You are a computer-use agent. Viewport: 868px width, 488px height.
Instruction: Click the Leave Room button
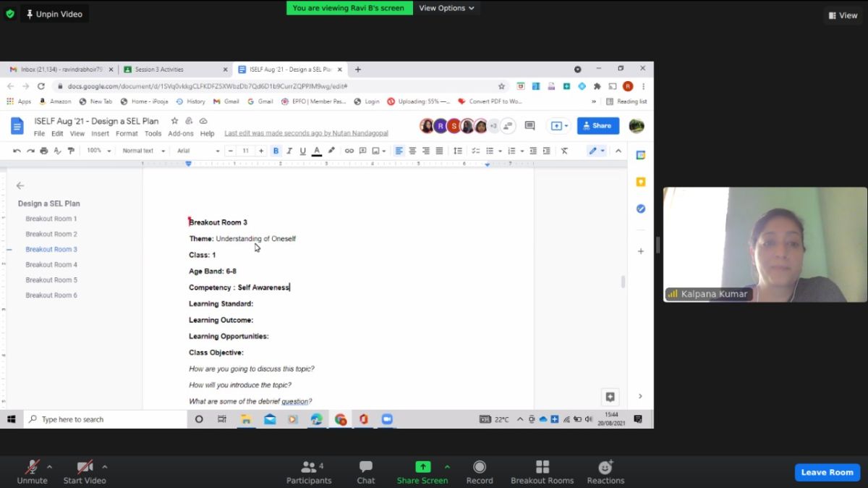827,472
